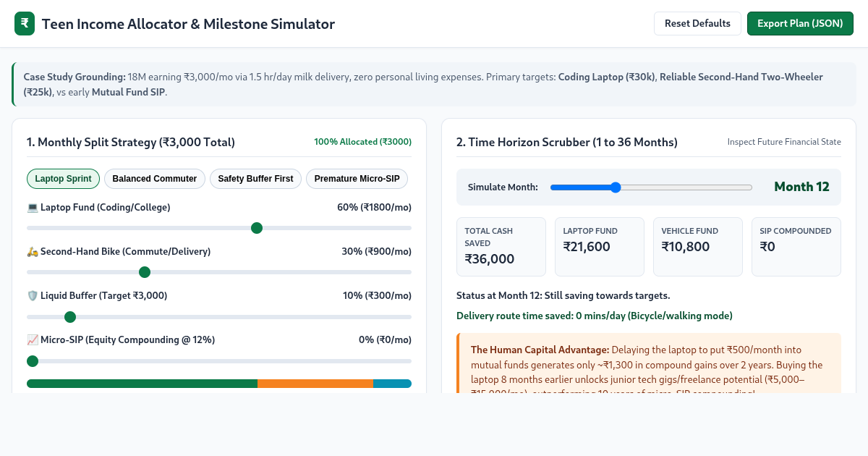Click "Mutual Fund SIP" in case study
The width and height of the screenshot is (868, 456).
(129, 93)
